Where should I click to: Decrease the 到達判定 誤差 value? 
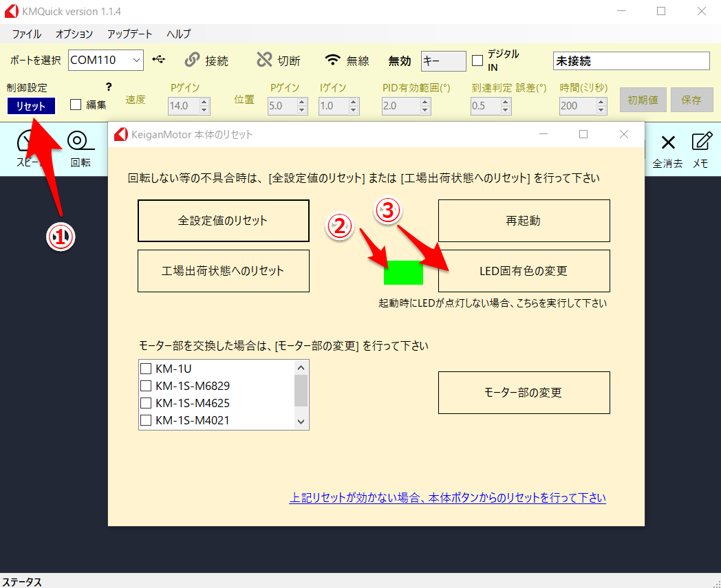pyautogui.click(x=506, y=110)
